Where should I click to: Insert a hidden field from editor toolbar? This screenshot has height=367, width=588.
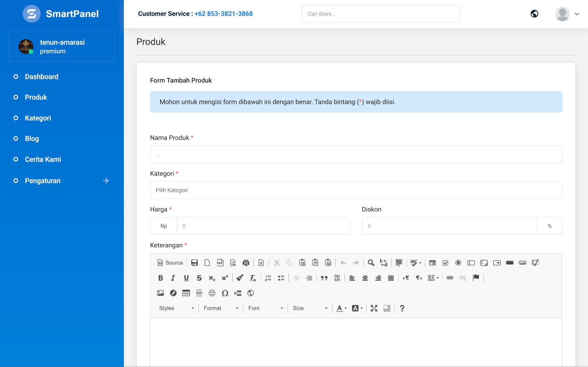(535, 263)
